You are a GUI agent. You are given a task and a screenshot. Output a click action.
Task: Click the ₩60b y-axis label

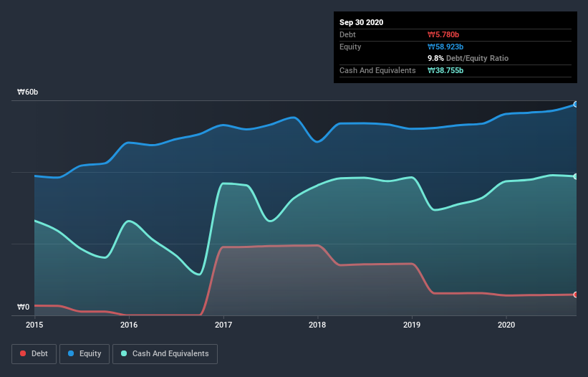(x=28, y=92)
